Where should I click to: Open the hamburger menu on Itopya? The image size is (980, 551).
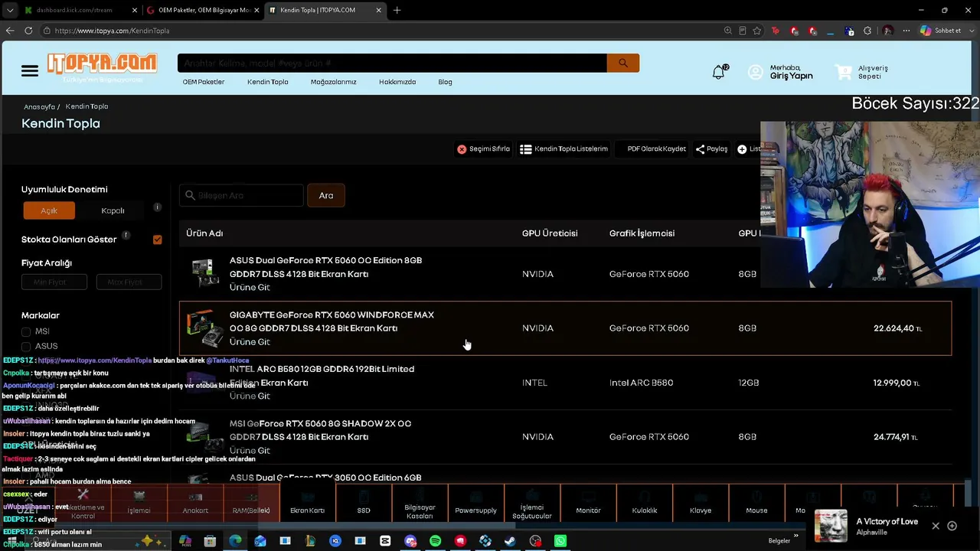click(30, 71)
